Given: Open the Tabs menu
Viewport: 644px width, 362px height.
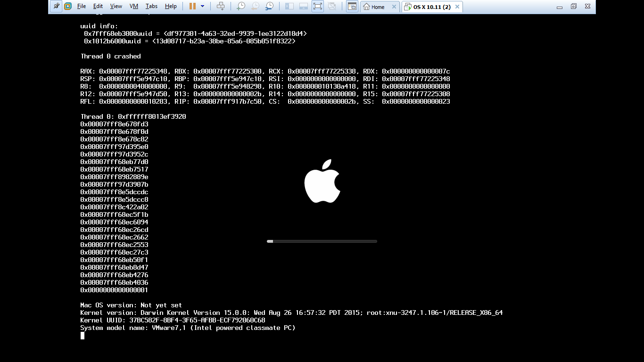Looking at the screenshot, I should [151, 6].
